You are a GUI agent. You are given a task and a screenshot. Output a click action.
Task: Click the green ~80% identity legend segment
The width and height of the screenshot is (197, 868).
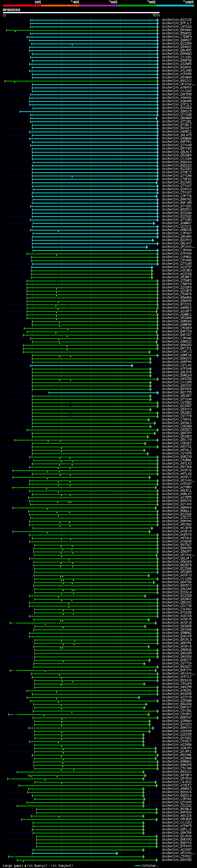(x=137, y=6)
